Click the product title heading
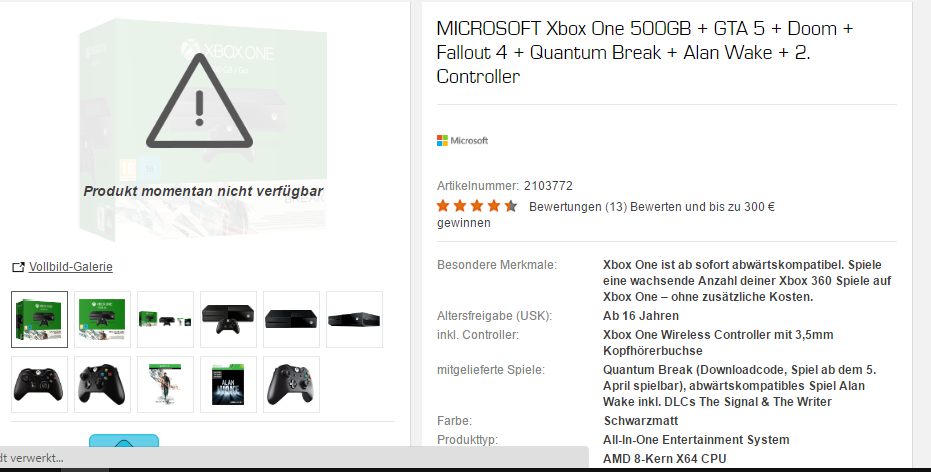This screenshot has height=472, width=931. [x=645, y=52]
